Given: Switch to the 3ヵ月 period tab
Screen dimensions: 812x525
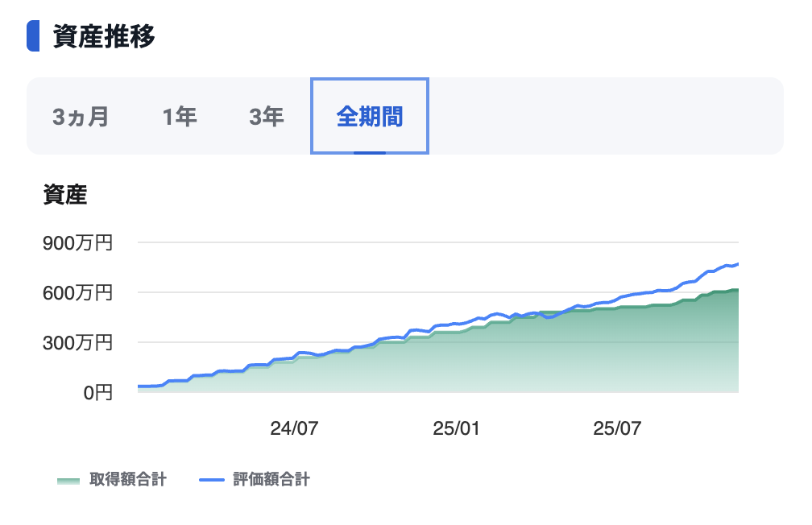Looking at the screenshot, I should pos(81,117).
